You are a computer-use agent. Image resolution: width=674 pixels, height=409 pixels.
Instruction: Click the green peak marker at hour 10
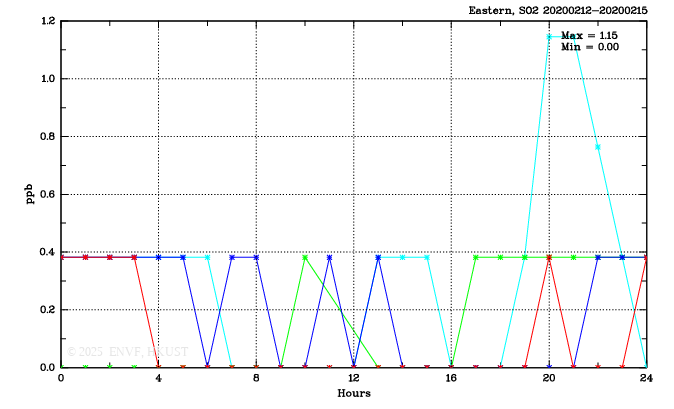[305, 257]
